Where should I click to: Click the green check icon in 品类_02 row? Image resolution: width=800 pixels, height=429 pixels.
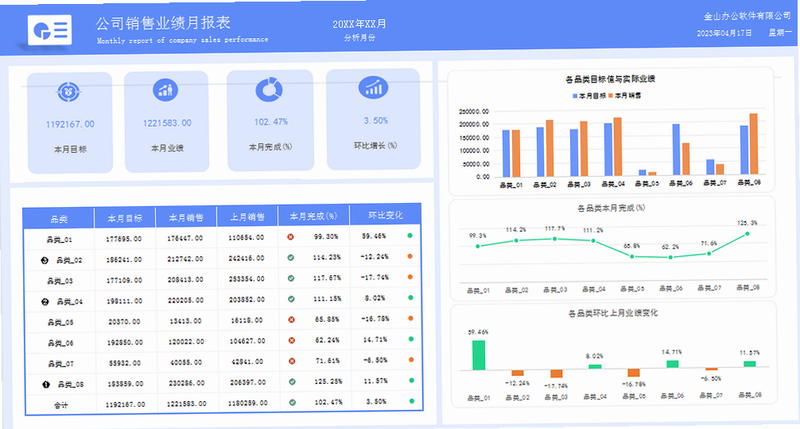click(291, 258)
